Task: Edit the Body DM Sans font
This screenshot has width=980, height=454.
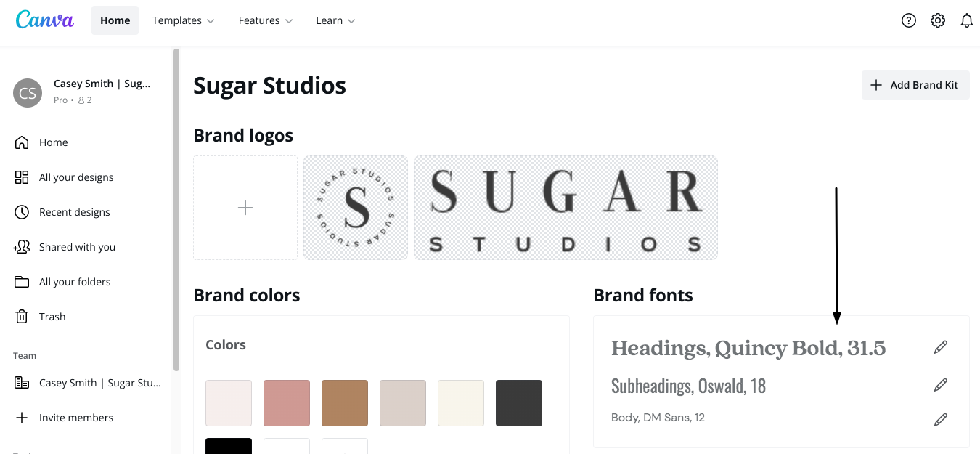Action: point(941,419)
